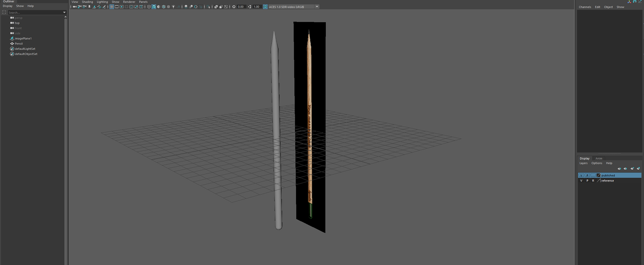Select defaultLightSet in the Outliner
Screen dimensions: 644x265
[x=25, y=49]
